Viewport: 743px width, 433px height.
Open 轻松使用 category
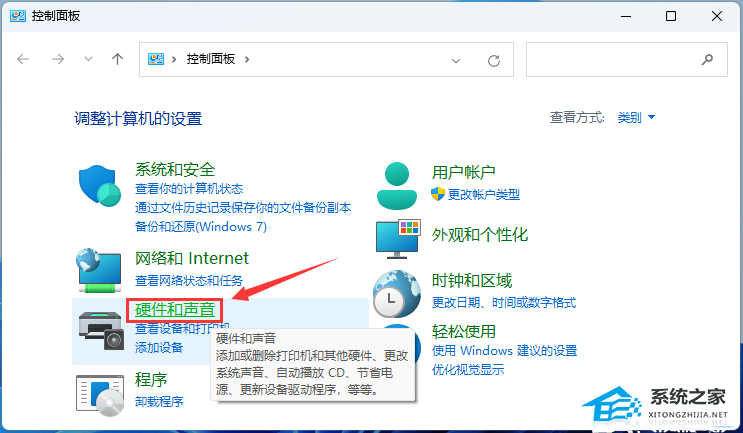(463, 332)
